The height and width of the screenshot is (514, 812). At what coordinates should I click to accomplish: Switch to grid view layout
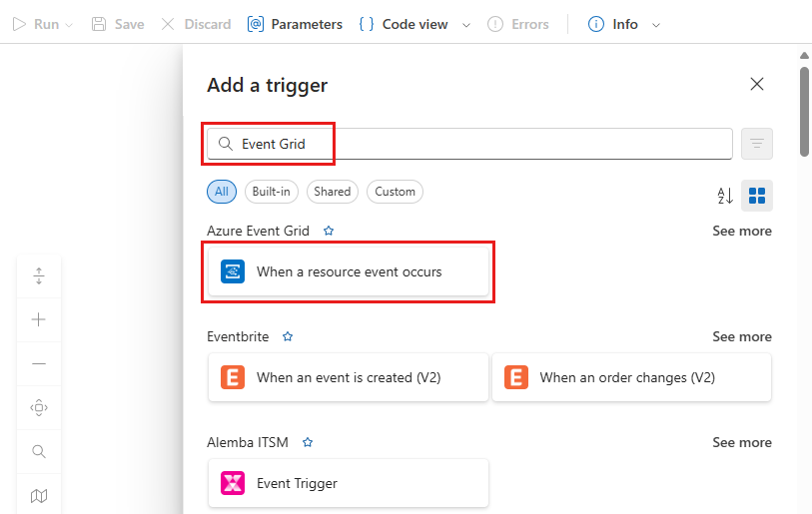coord(757,196)
